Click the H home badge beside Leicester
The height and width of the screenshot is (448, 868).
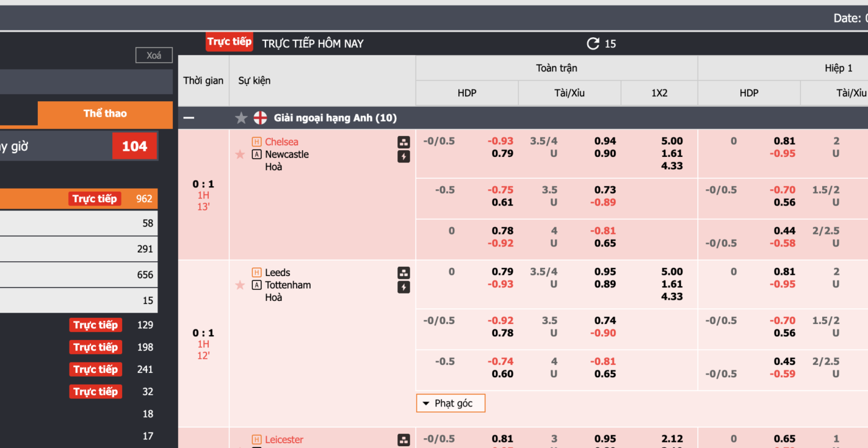click(257, 440)
